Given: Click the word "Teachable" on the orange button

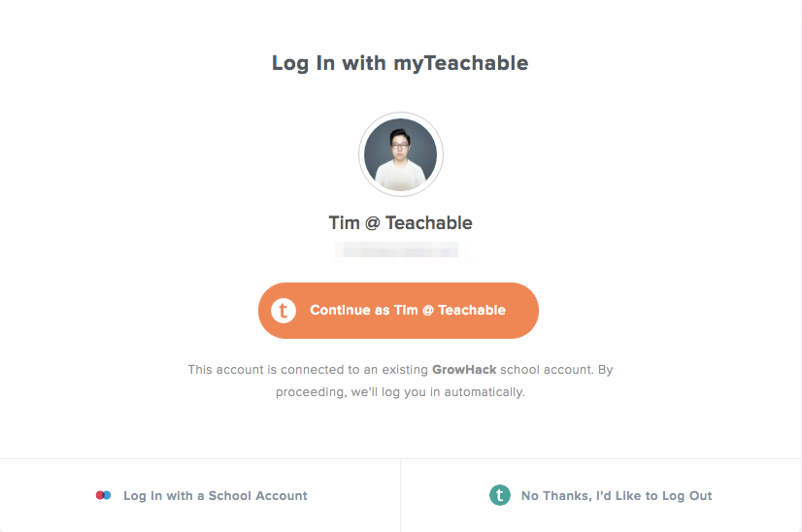Looking at the screenshot, I should click(x=472, y=310).
